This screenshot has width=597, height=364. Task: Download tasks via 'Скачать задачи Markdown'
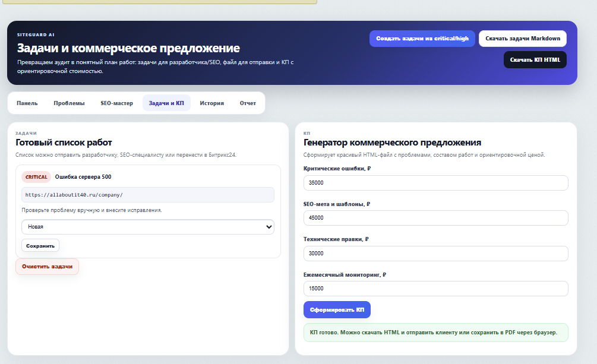pos(522,39)
